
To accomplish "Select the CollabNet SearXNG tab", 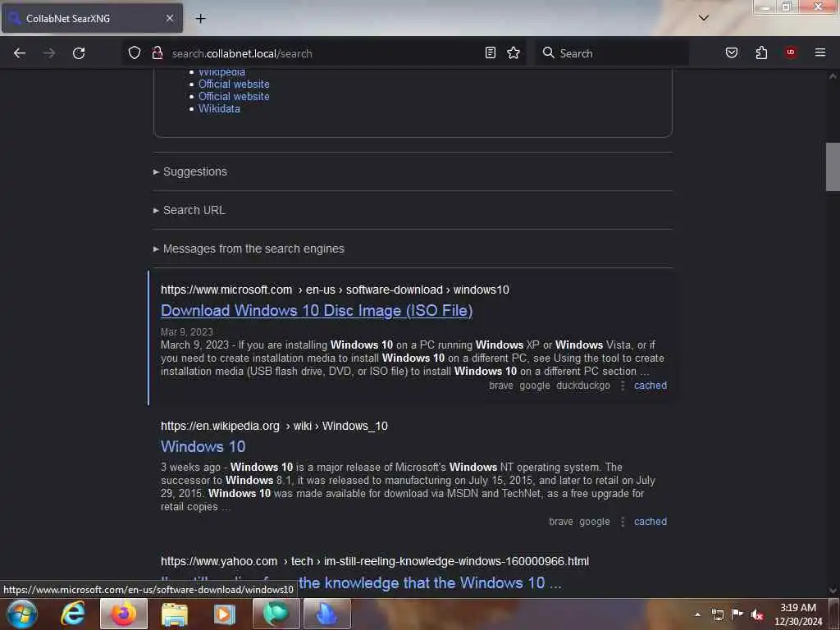I will [x=92, y=18].
